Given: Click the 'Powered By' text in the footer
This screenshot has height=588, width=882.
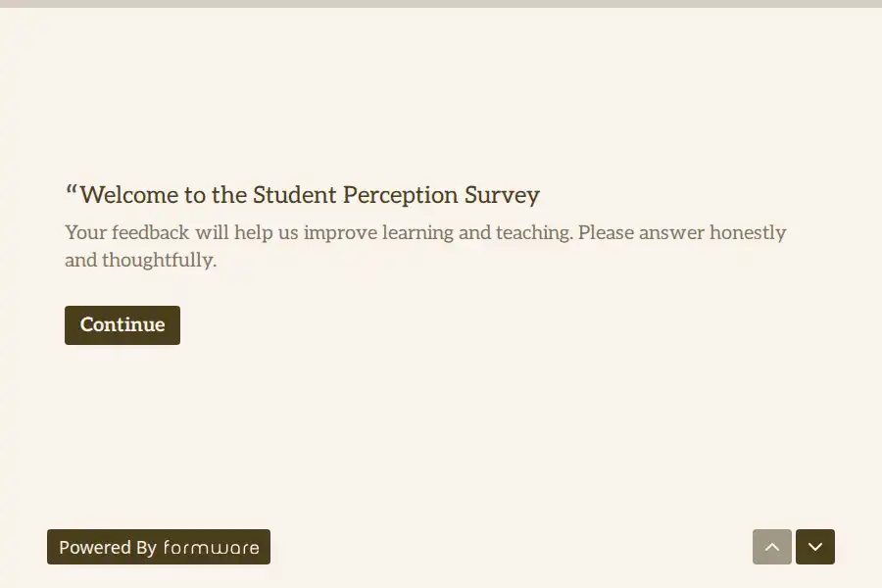Looking at the screenshot, I should (108, 548).
